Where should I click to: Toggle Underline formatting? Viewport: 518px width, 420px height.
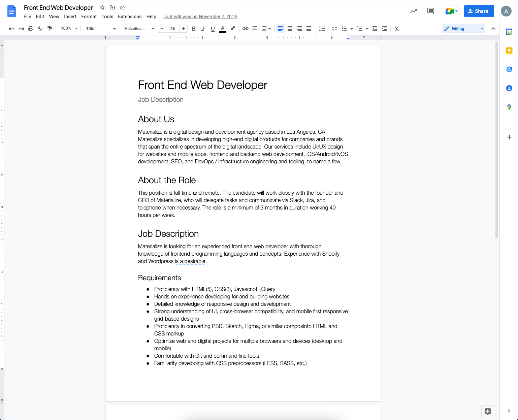pos(213,29)
